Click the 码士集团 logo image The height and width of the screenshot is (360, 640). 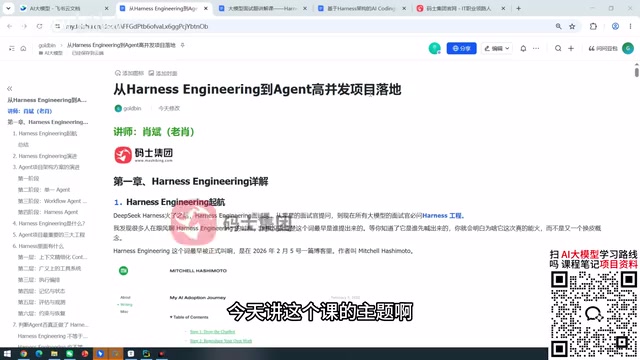pos(144,155)
